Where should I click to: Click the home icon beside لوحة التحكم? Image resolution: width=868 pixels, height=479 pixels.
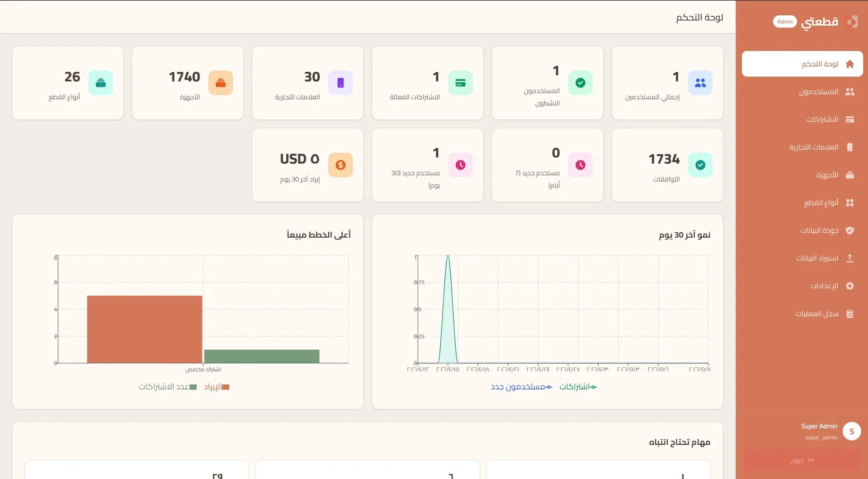point(850,64)
